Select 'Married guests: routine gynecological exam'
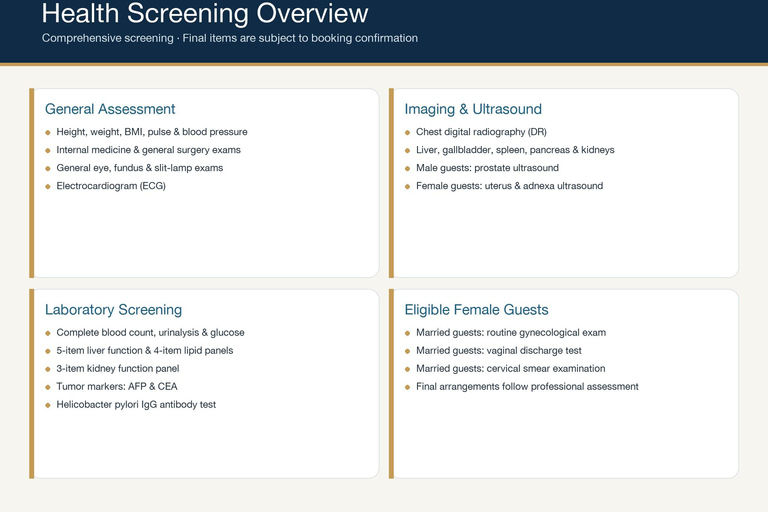This screenshot has height=512, width=768. [511, 333]
